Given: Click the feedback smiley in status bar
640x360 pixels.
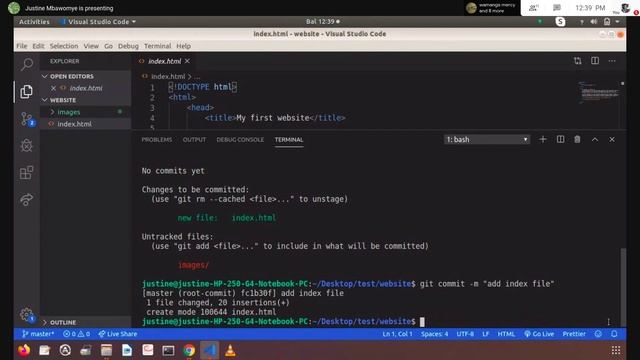Looking at the screenshot, I should click(598, 334).
